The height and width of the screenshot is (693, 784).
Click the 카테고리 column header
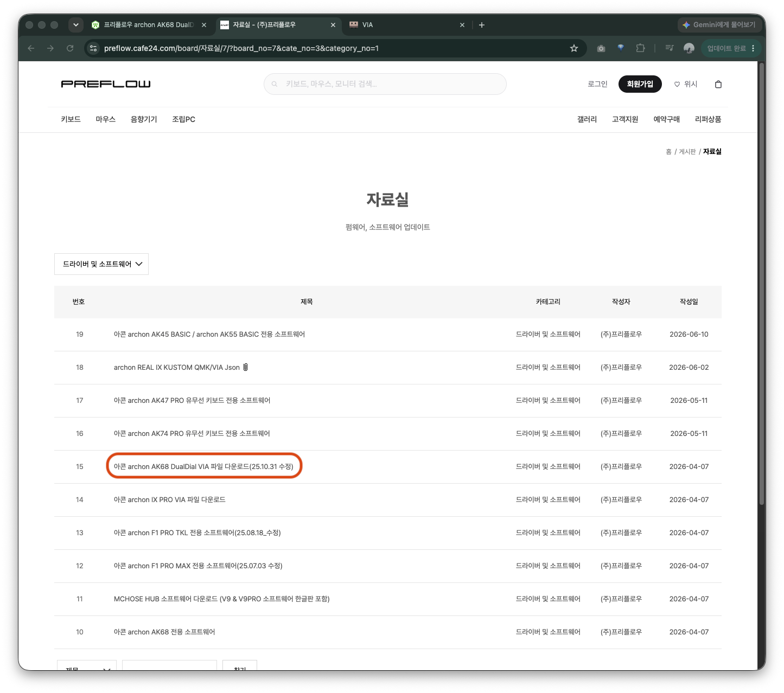pyautogui.click(x=548, y=302)
